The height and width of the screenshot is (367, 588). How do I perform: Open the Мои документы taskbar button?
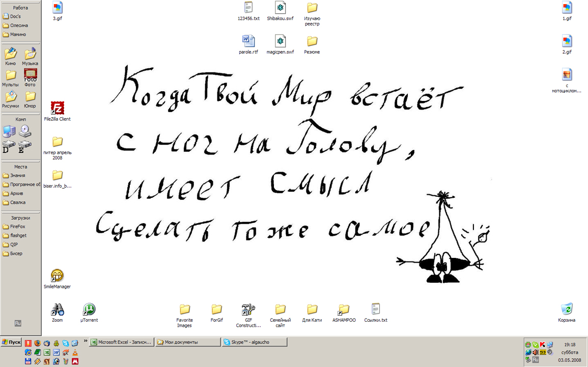187,343
